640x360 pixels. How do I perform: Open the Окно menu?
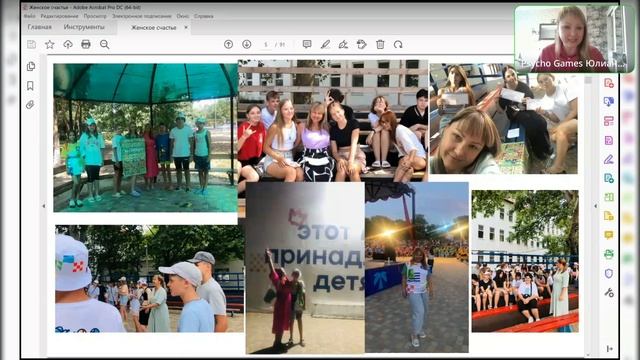(x=182, y=16)
